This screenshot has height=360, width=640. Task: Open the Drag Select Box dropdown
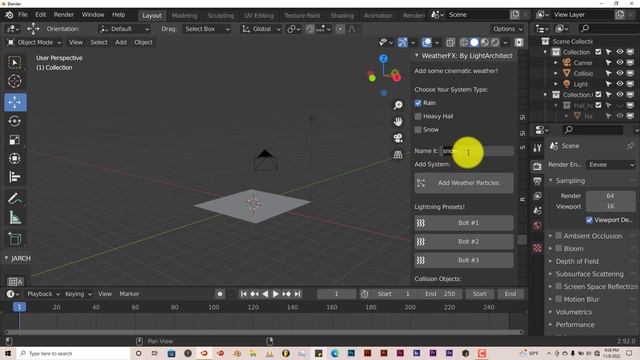(207, 29)
